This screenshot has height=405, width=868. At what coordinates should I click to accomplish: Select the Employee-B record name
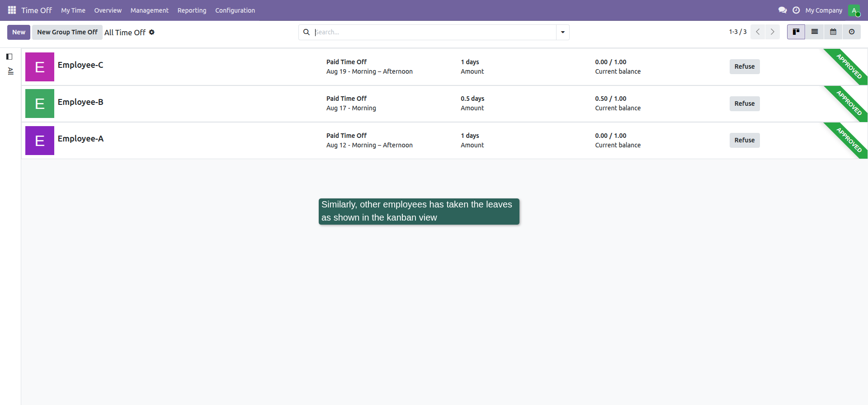pos(80,102)
